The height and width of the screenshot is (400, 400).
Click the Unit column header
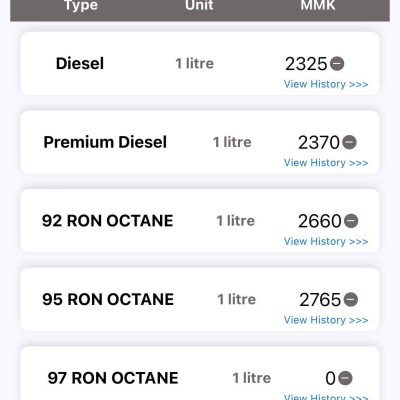[x=199, y=5]
